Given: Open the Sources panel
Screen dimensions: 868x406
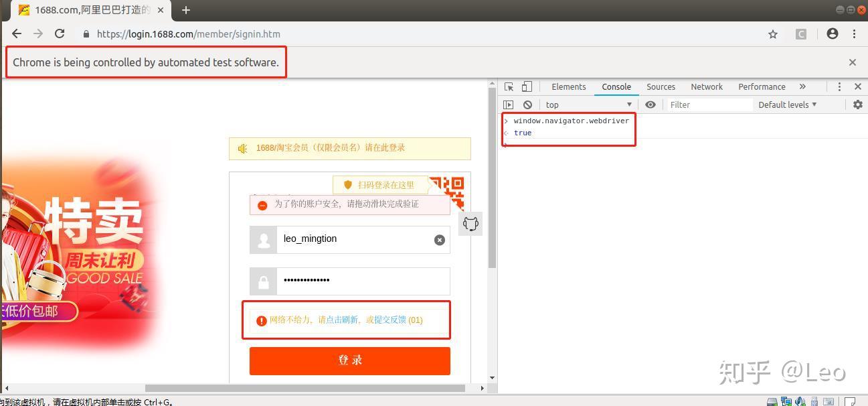Looking at the screenshot, I should tap(661, 86).
